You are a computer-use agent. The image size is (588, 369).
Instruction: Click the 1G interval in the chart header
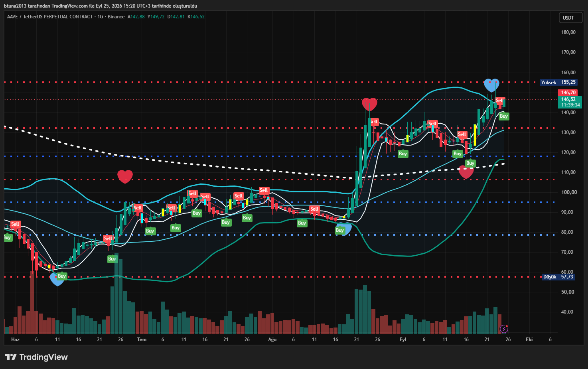tap(100, 17)
